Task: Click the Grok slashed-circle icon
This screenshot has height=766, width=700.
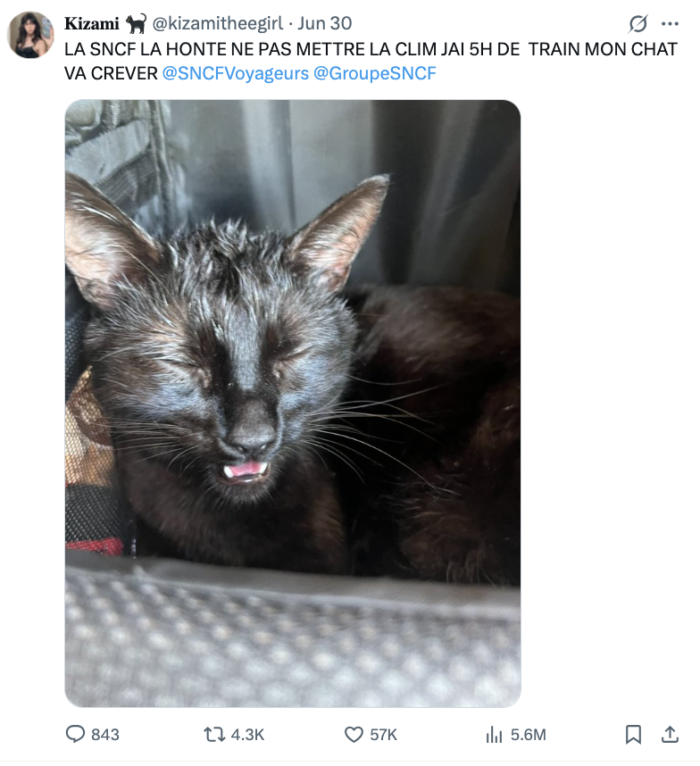Action: coord(638,23)
